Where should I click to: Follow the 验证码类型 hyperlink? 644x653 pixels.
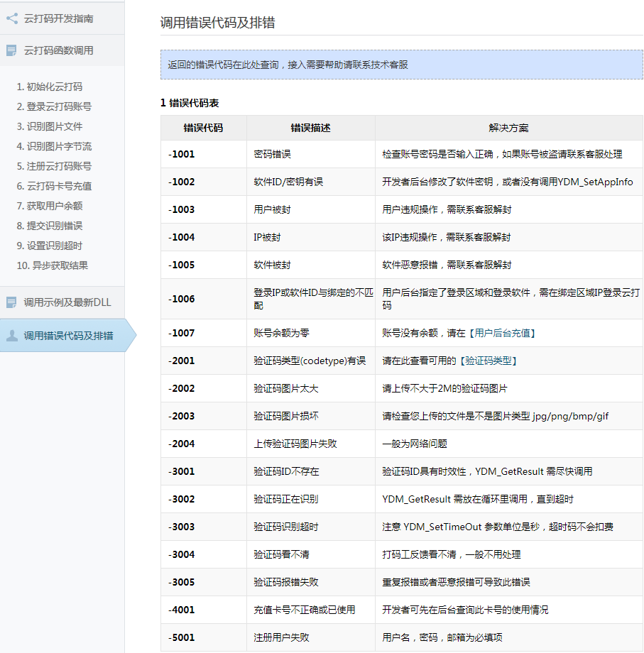coord(489,361)
